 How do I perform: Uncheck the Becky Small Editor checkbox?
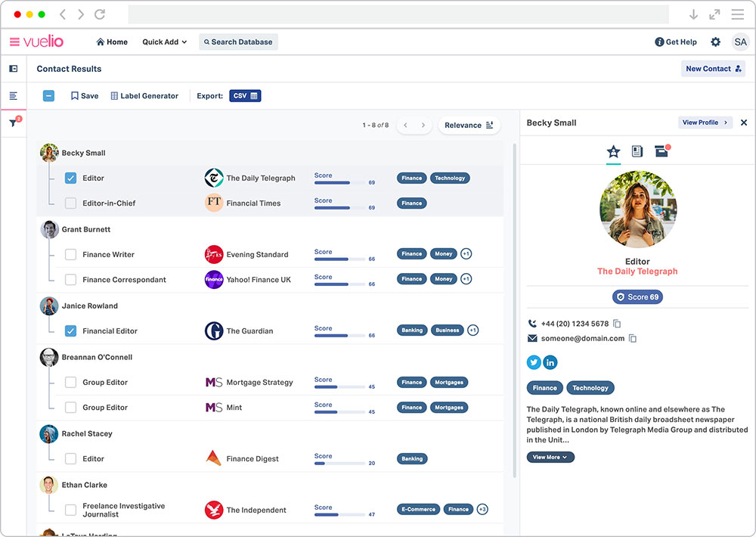pyautogui.click(x=70, y=178)
